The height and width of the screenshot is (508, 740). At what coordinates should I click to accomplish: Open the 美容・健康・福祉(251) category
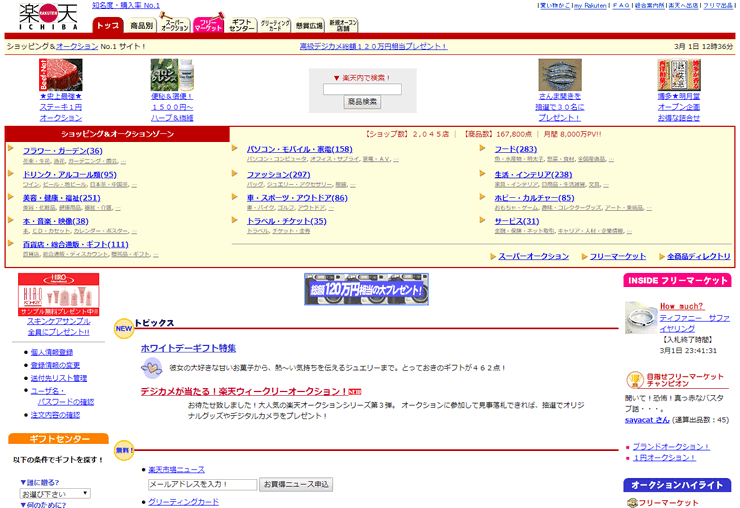point(62,198)
